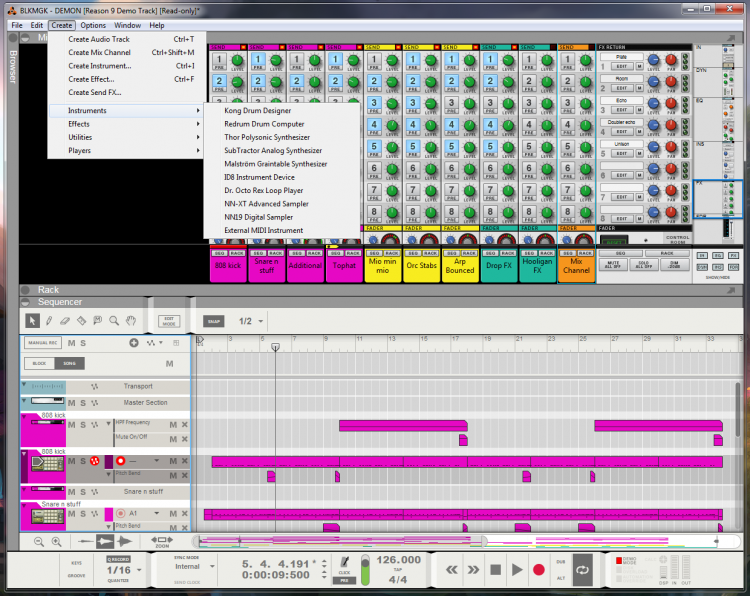Viewport: 750px width, 596px height.
Task: Toggle the Q Record button in the transport
Action: click(118, 559)
